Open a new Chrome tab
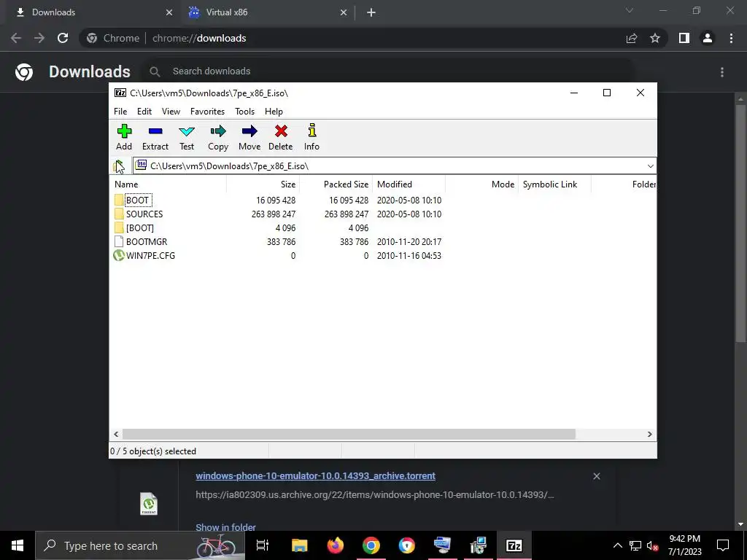Image resolution: width=747 pixels, height=560 pixels. click(x=371, y=13)
